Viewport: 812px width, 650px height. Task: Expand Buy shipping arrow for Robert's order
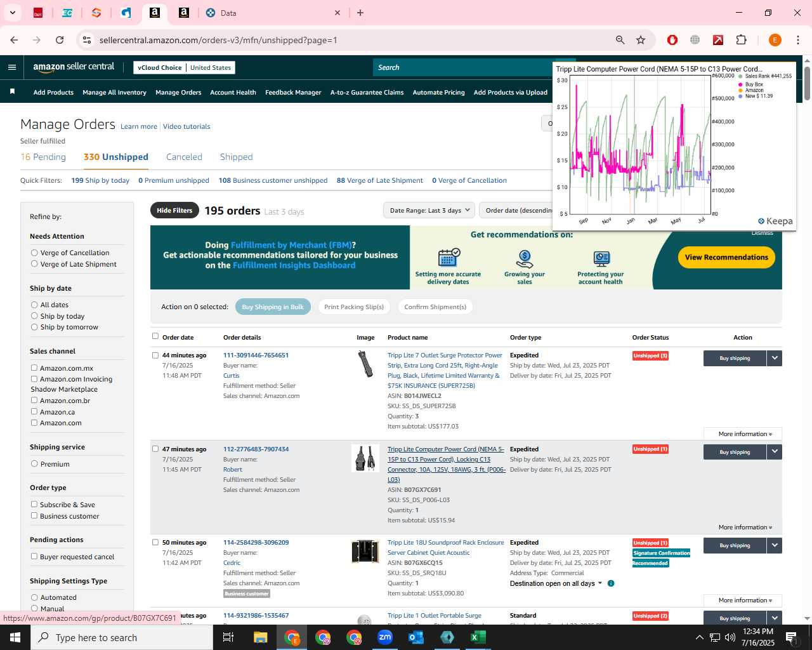pos(775,452)
